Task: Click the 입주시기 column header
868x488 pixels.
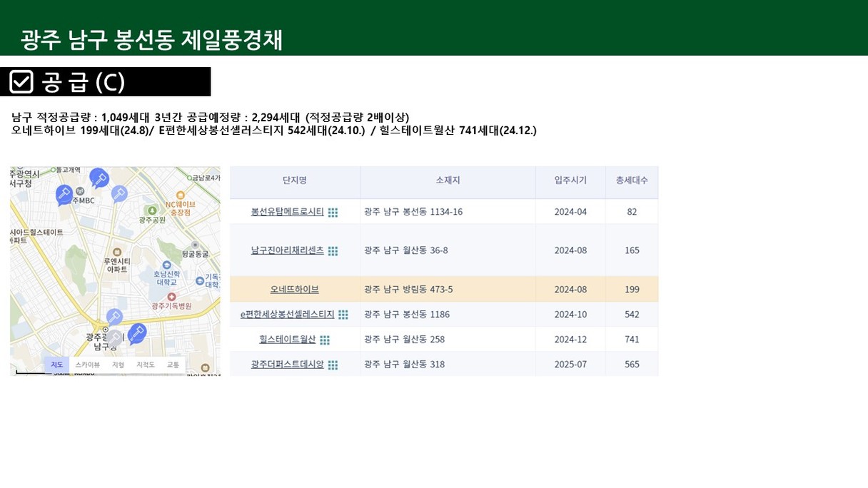Action: tap(571, 181)
